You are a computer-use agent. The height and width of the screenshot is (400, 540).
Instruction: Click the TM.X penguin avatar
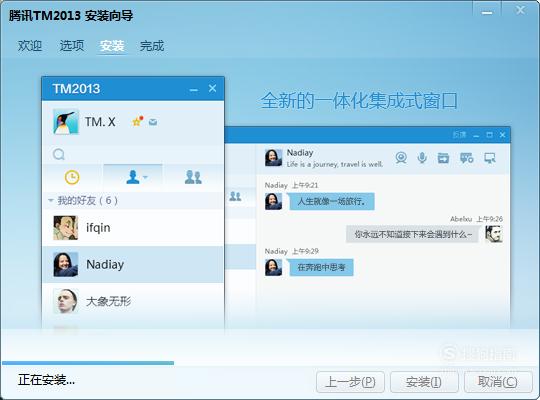[66, 122]
